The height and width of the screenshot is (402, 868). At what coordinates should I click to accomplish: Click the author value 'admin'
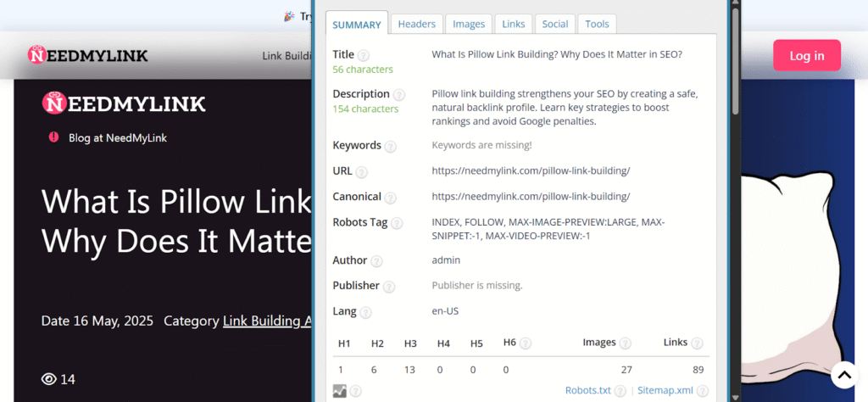tap(446, 260)
